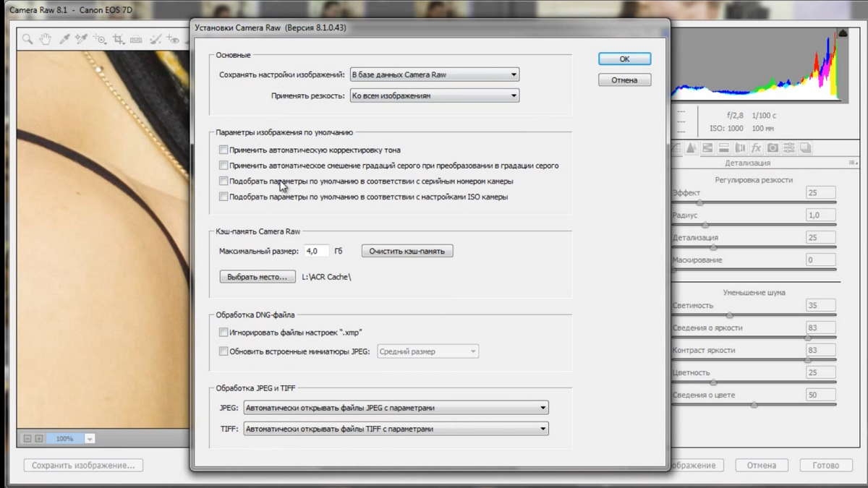Viewport: 868px width, 488px height.
Task: Expand the 'Применять резкость' dropdown
Action: pos(434,95)
